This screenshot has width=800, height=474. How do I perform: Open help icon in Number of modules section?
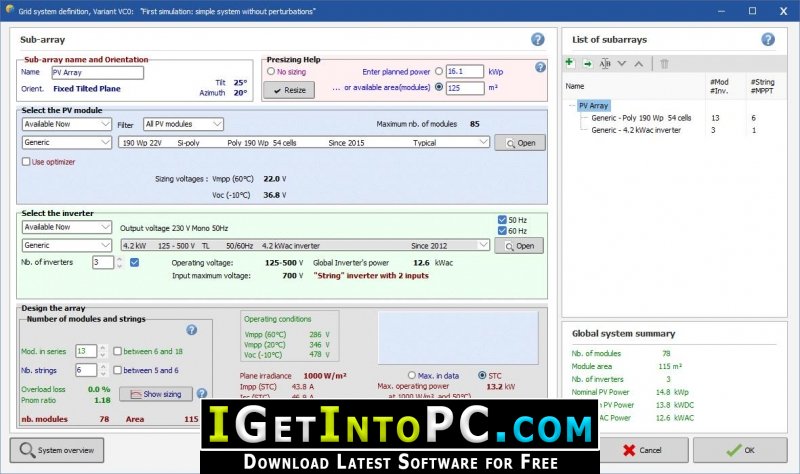pyautogui.click(x=191, y=330)
